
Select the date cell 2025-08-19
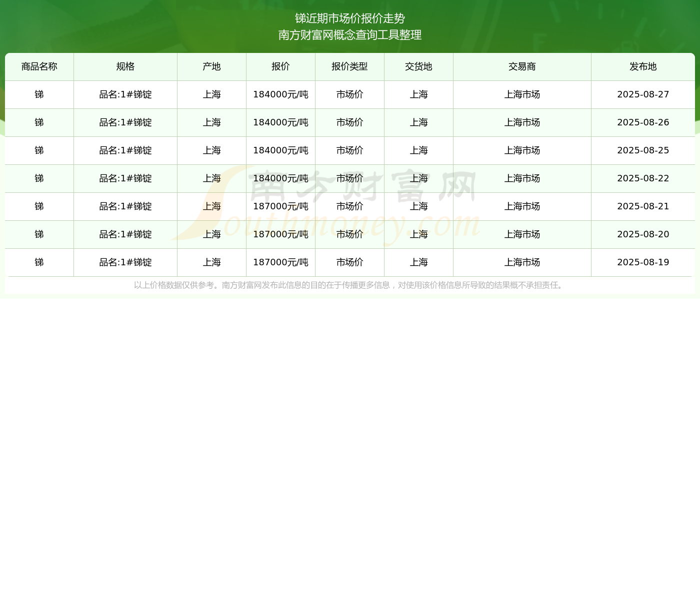[643, 262]
